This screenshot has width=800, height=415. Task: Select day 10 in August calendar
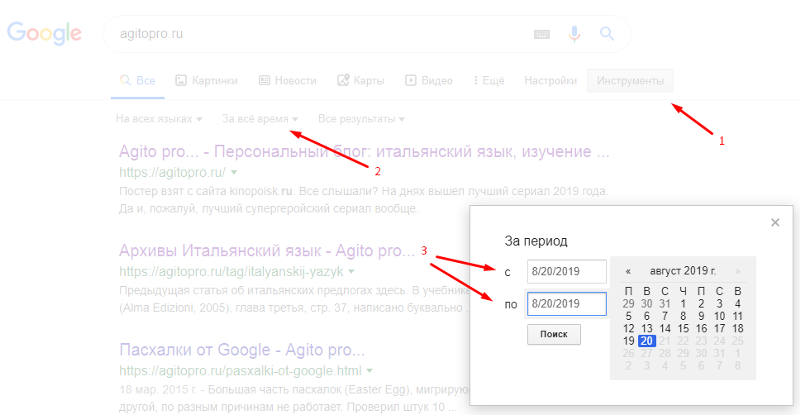click(719, 316)
